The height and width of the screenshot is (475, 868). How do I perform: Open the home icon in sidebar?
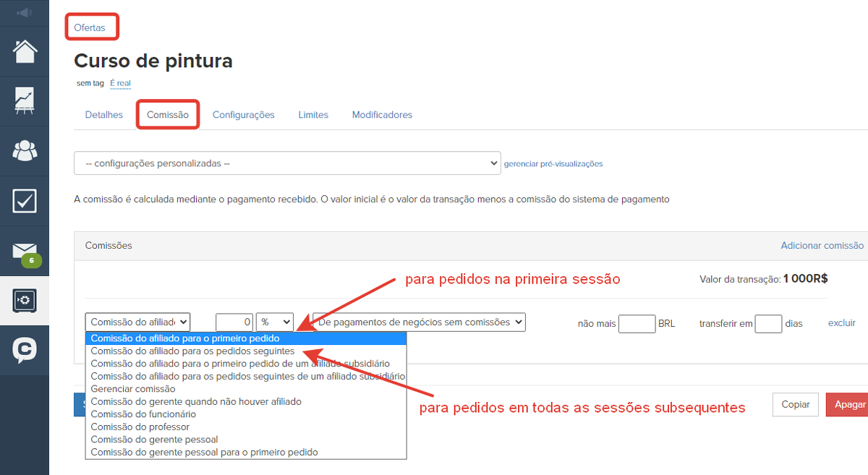click(25, 51)
